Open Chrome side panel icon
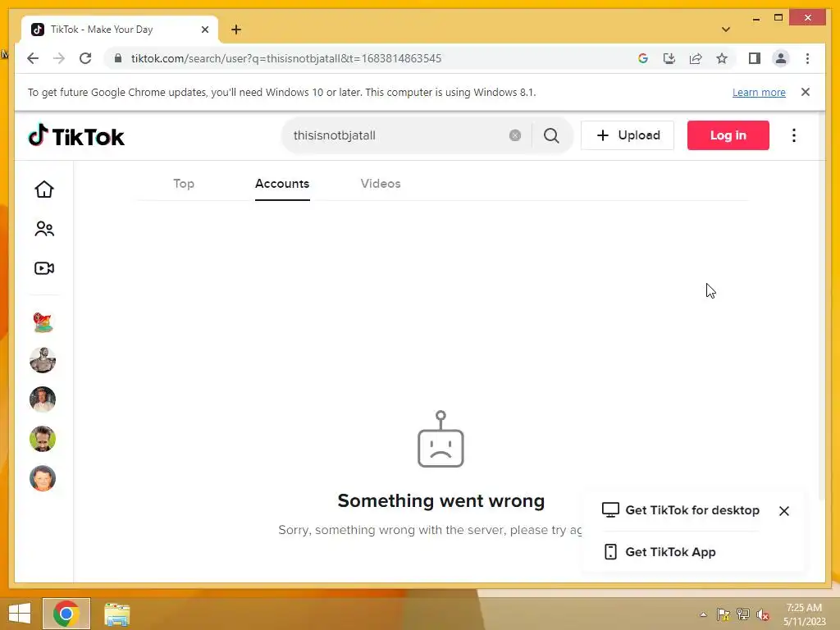 (755, 58)
